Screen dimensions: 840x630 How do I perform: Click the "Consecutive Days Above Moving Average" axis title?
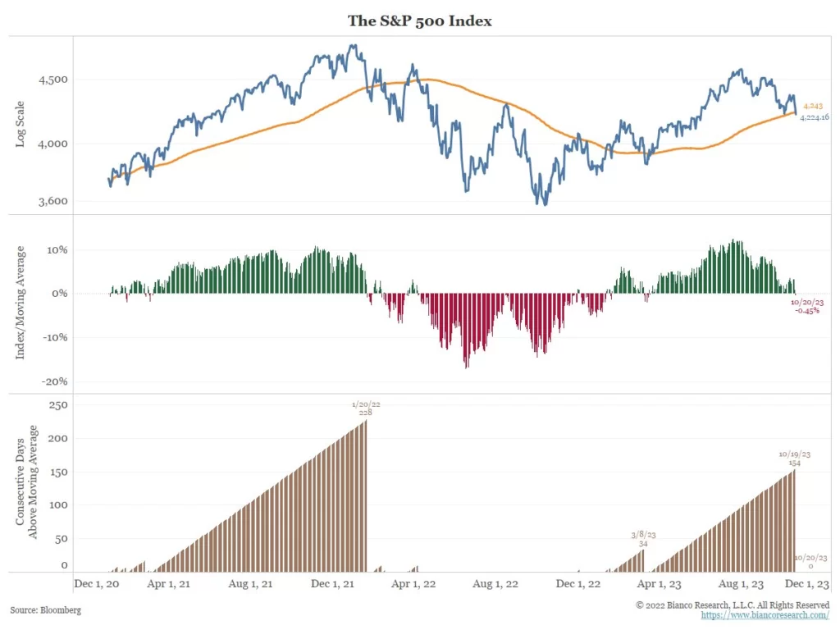(28, 482)
